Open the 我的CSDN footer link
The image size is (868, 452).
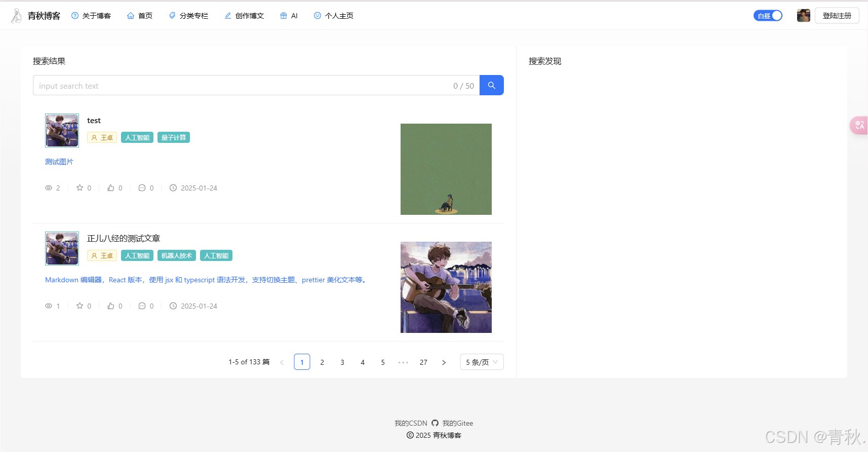[x=411, y=423]
